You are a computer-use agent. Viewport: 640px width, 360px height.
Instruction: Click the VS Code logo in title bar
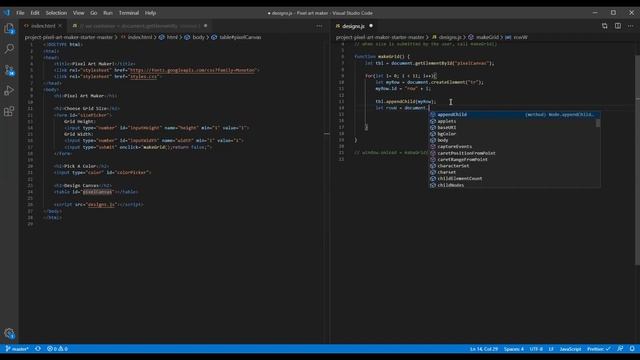click(7, 13)
